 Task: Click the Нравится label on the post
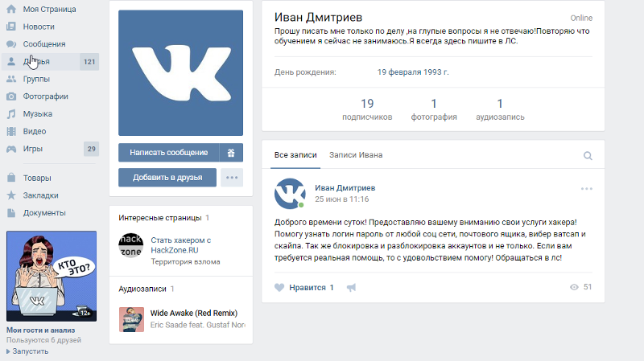click(x=308, y=288)
